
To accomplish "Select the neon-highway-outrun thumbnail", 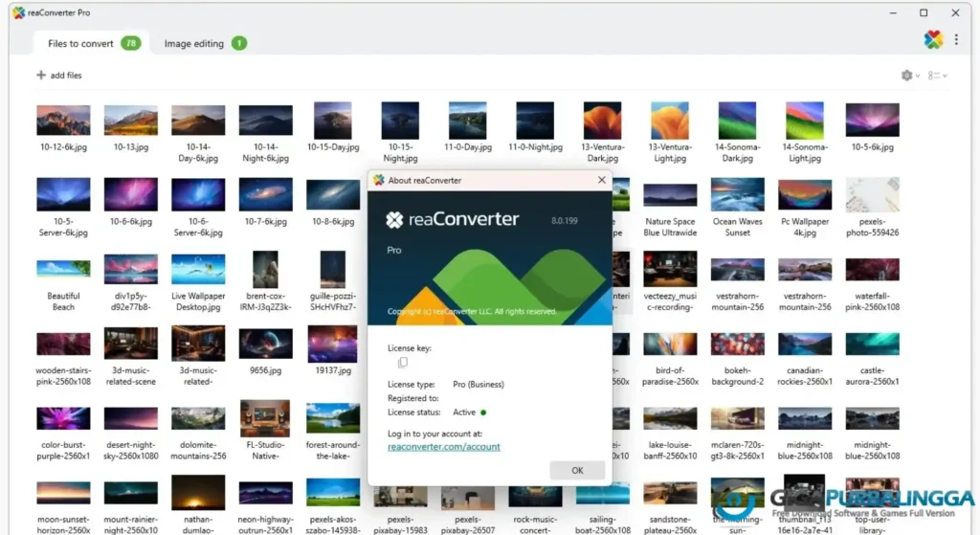I will click(266, 493).
